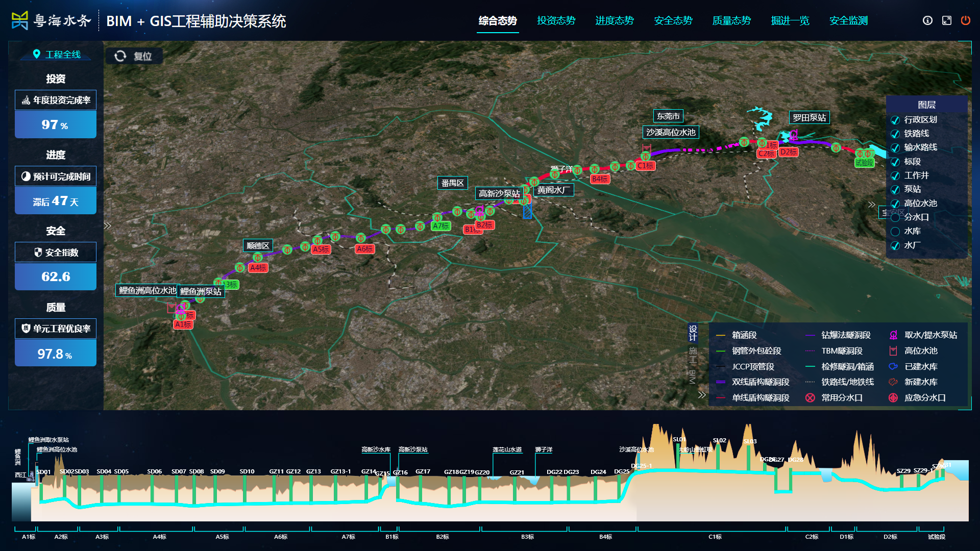This screenshot has width=980, height=551.
Task: Click the pie icon in 预计可完成时间
Action: coord(26,177)
